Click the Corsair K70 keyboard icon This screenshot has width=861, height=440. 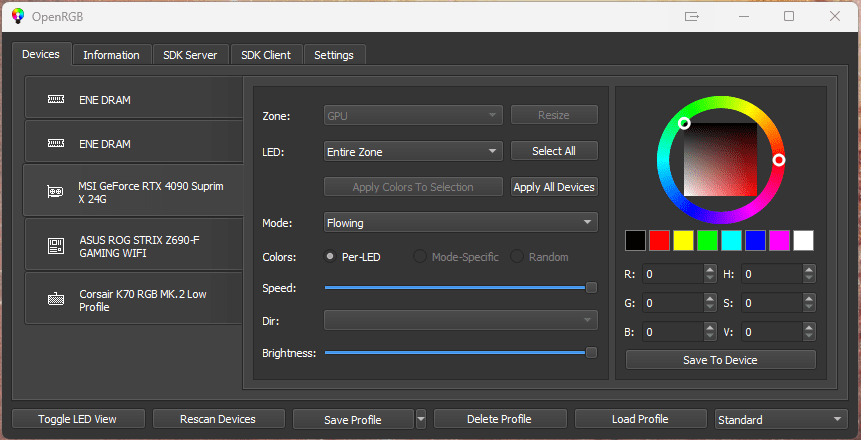coord(56,300)
